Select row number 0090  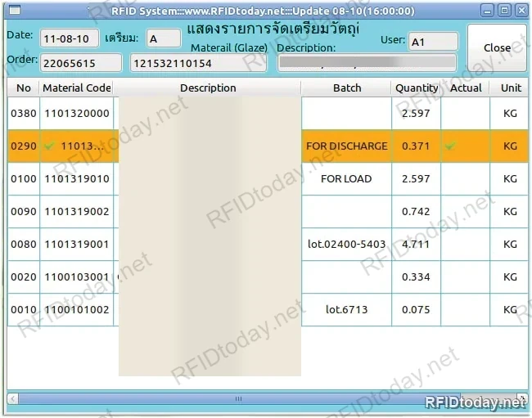(24, 212)
